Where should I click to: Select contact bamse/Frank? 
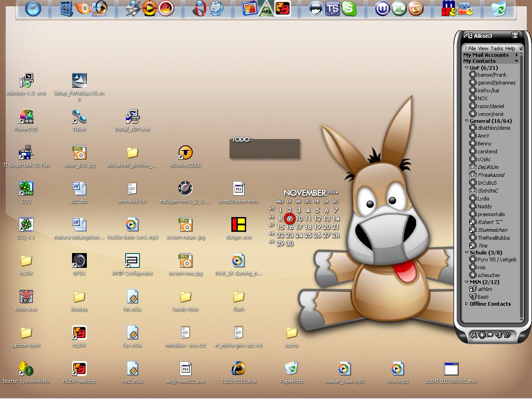[488, 75]
